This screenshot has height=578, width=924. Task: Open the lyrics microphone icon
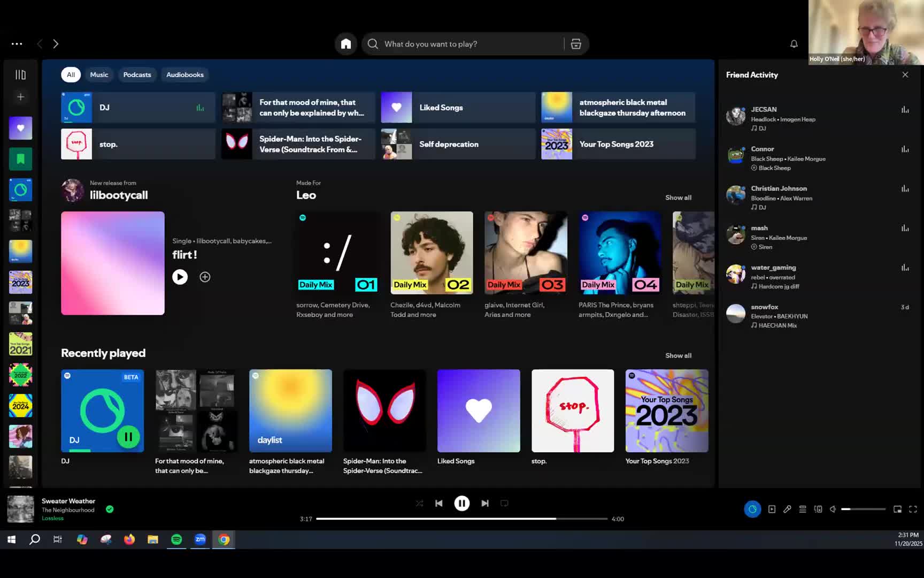pos(787,509)
